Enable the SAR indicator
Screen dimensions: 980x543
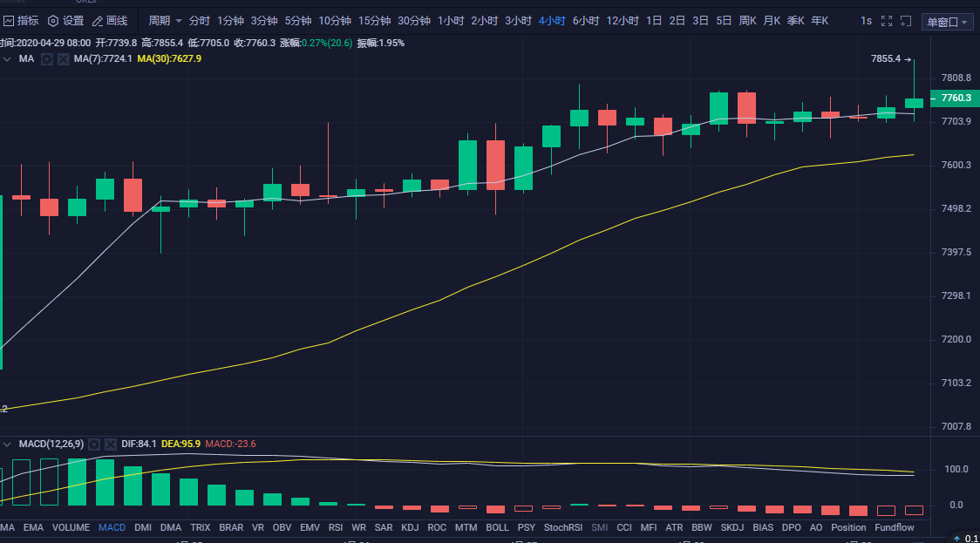pos(384,528)
